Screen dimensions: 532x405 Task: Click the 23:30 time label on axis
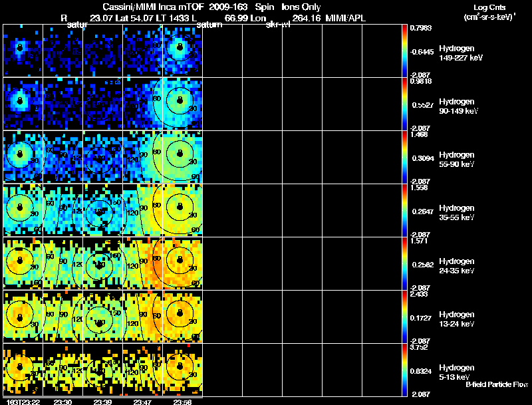point(63,402)
